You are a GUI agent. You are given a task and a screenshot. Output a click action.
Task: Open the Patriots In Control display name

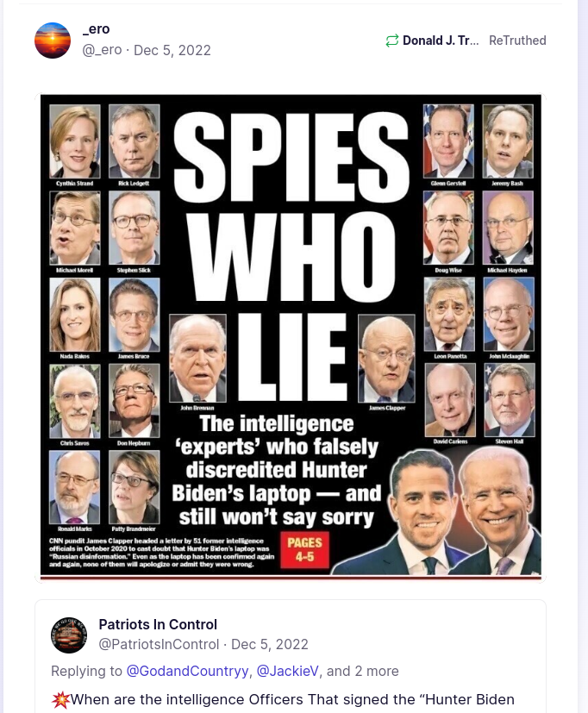[x=158, y=624]
